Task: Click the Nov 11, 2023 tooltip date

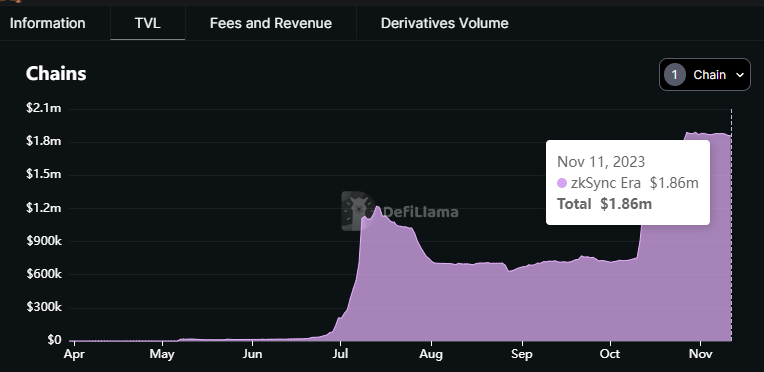Action: pos(601,162)
